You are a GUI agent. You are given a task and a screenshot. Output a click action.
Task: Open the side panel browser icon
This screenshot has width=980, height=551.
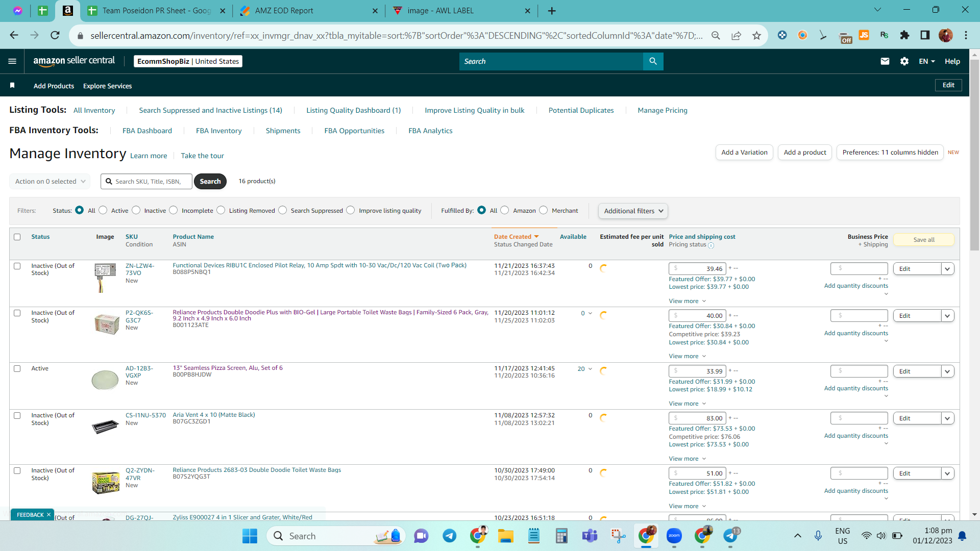point(925,35)
